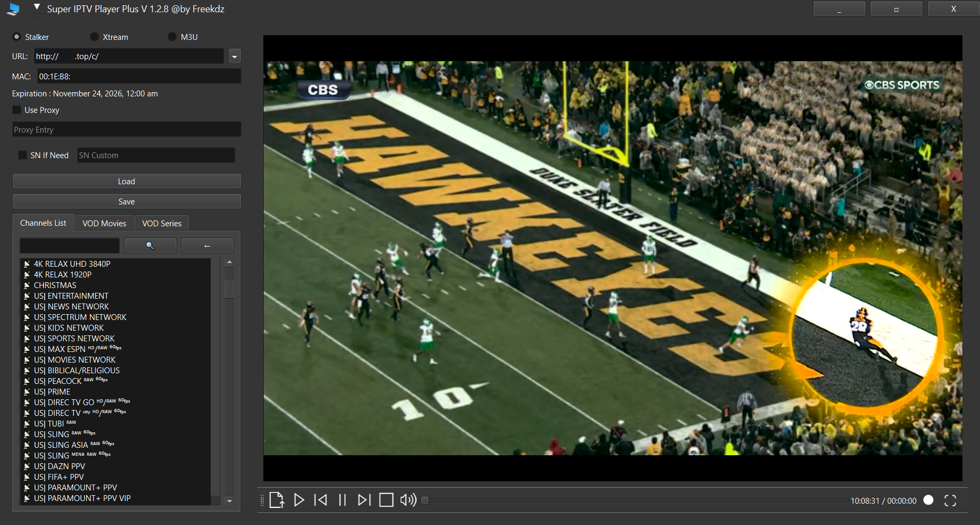Click the Load button
980x525 pixels.
[x=127, y=182]
